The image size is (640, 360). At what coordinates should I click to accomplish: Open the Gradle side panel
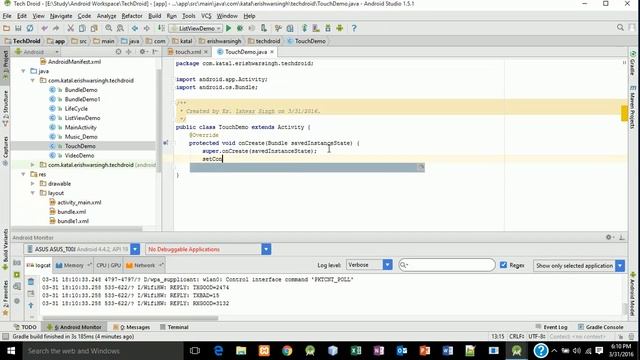pyautogui.click(x=632, y=63)
